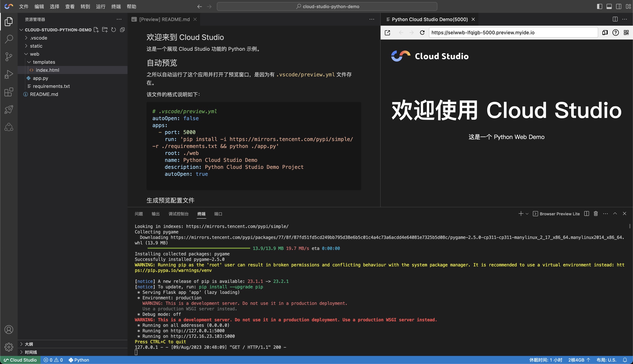Open preview in external browser
The width and height of the screenshot is (633, 364).
click(387, 32)
